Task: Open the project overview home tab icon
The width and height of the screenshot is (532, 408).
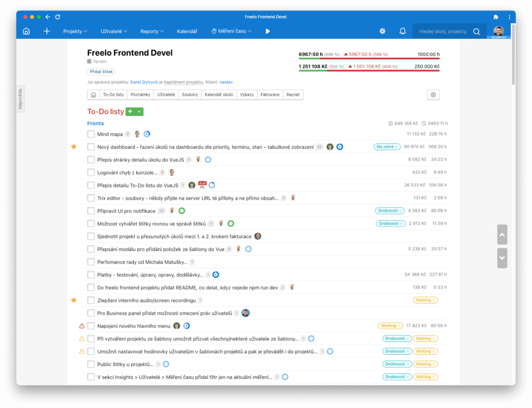Action: [x=94, y=94]
